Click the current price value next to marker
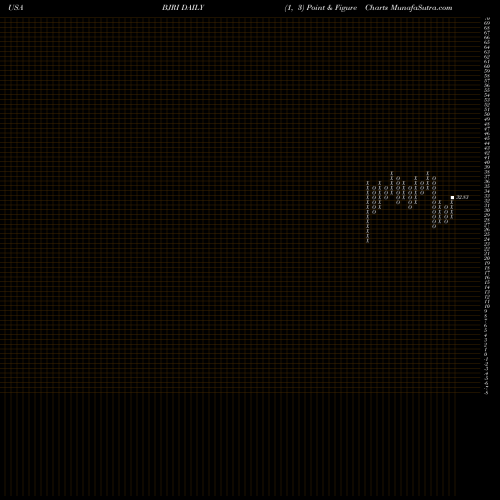The height and width of the screenshot is (500, 500). tap(462, 197)
